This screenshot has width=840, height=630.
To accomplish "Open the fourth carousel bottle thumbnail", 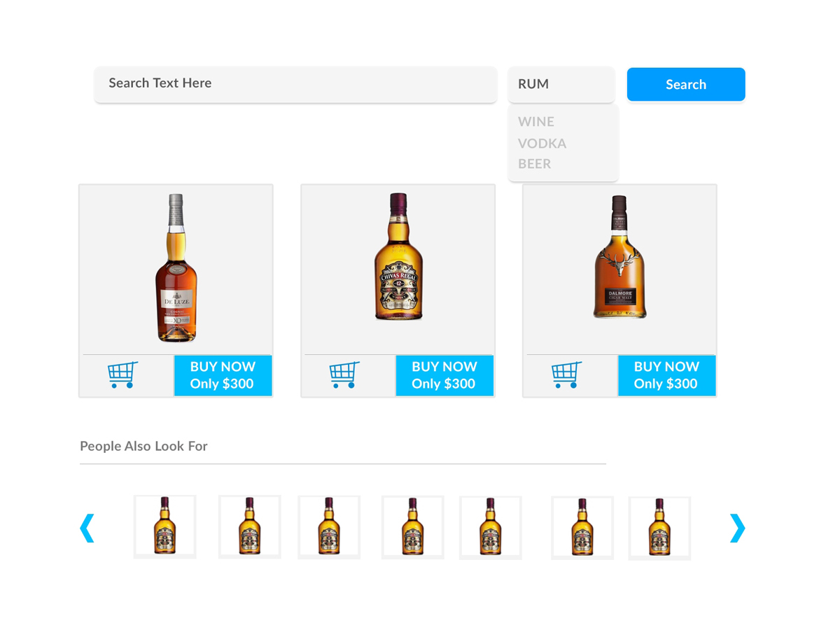I will (413, 527).
